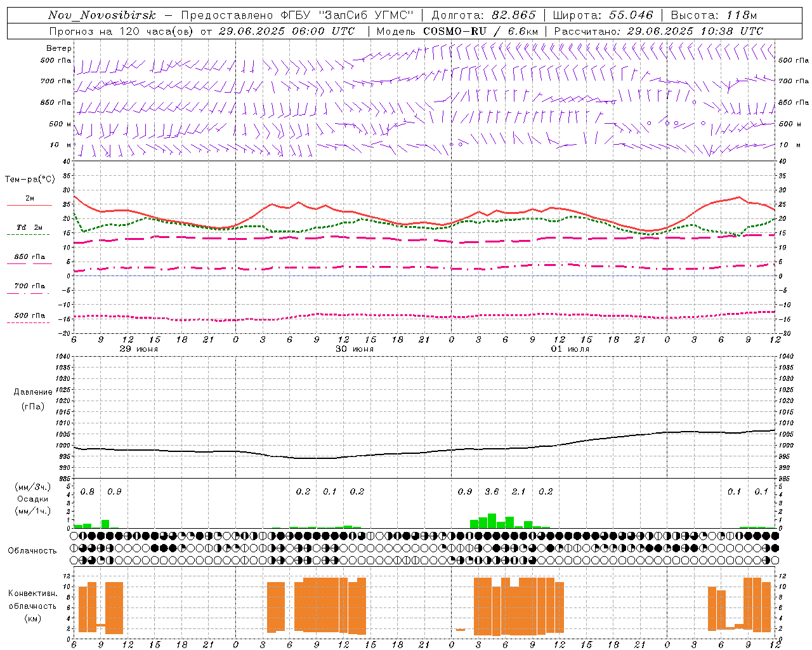Click the Тем-ра(°C) axis label
The image size is (812, 650).
[30, 180]
